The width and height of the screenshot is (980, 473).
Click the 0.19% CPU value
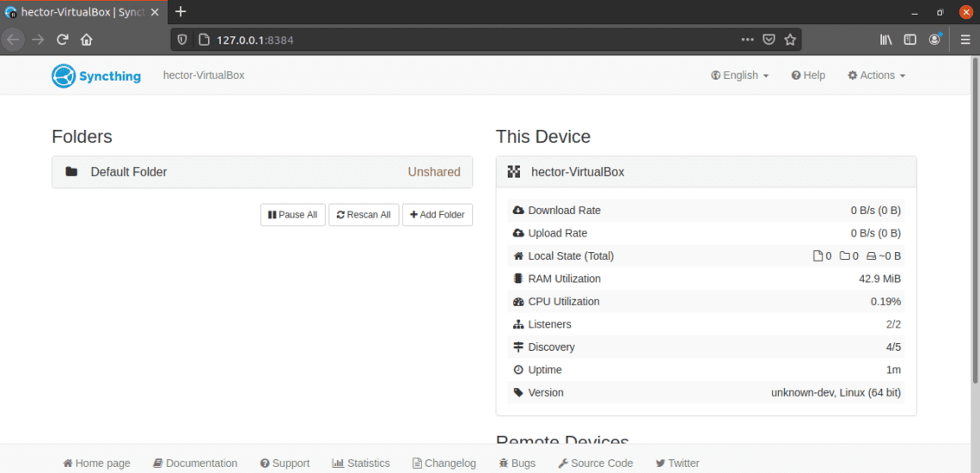click(885, 302)
